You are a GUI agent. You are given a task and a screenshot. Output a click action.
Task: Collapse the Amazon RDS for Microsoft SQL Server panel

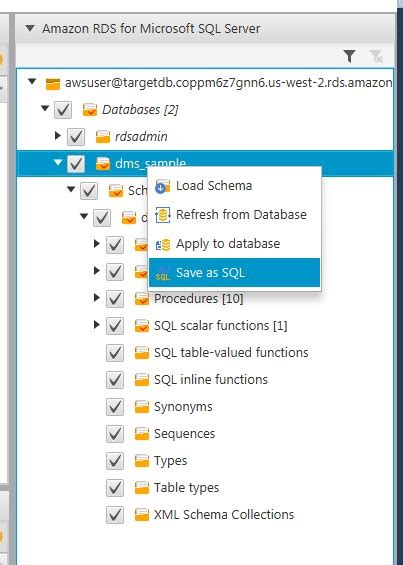tap(30, 28)
